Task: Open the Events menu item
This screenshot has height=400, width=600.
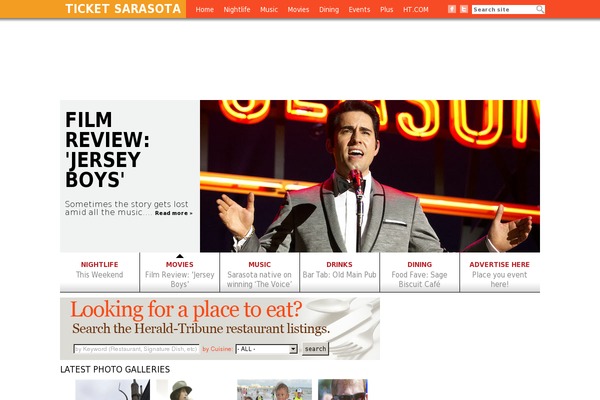Action: pos(359,10)
